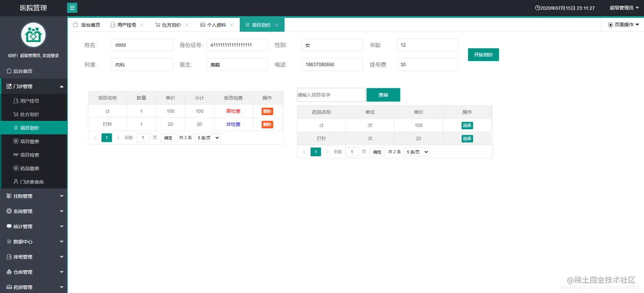
Task: Click page 1 in left table pagination
Action: pos(106,138)
